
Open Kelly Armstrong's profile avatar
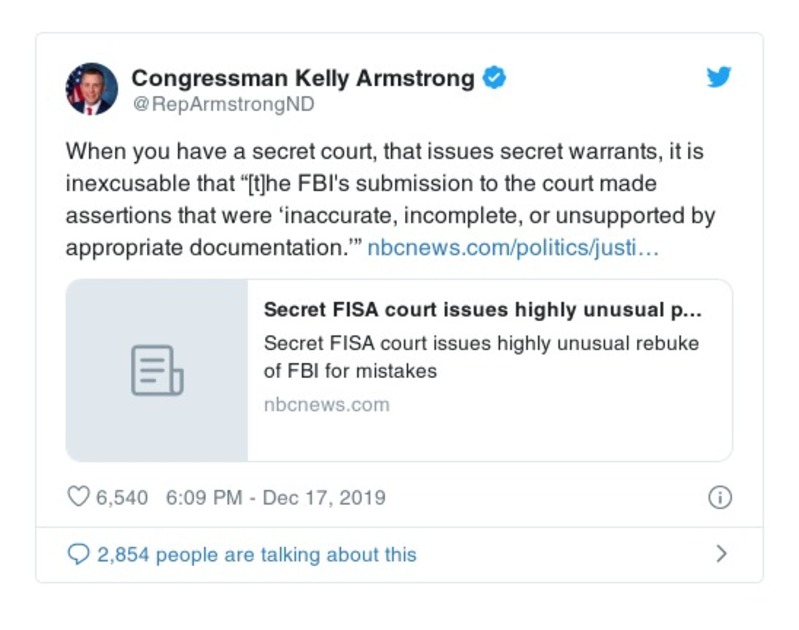click(92, 88)
